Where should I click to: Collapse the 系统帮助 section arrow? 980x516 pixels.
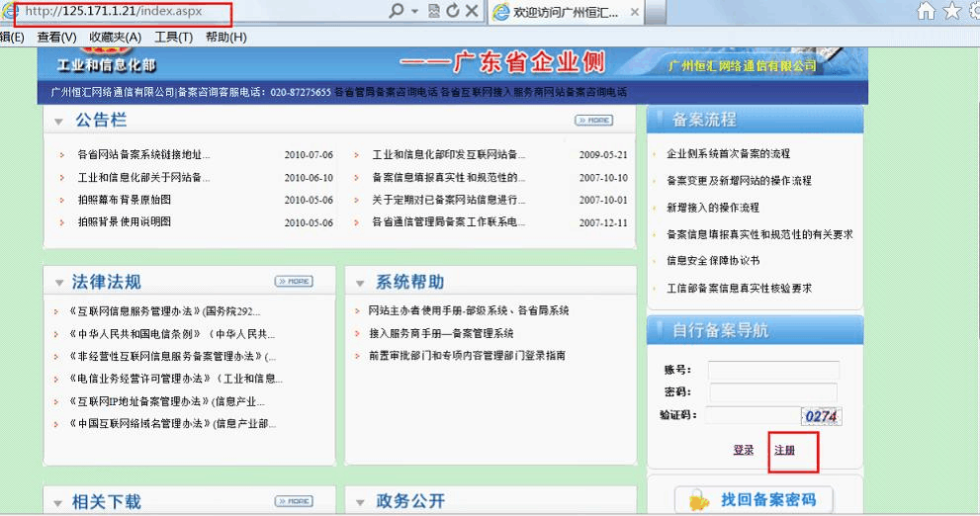tap(361, 283)
